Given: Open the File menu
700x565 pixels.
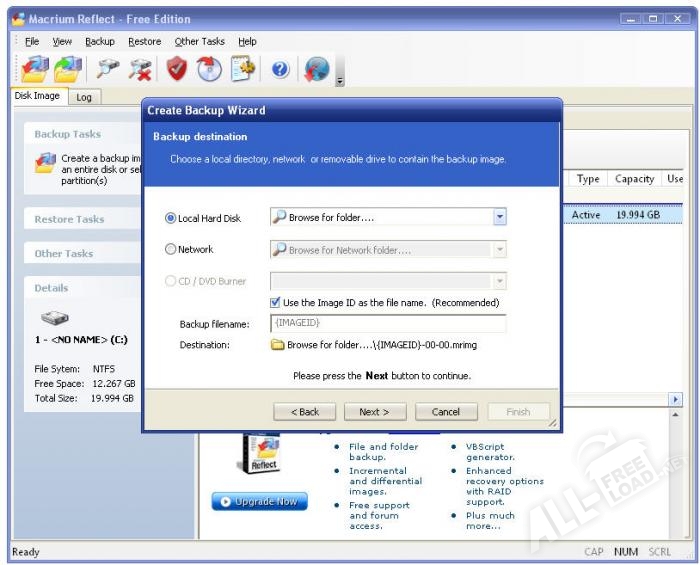Looking at the screenshot, I should click(32, 42).
